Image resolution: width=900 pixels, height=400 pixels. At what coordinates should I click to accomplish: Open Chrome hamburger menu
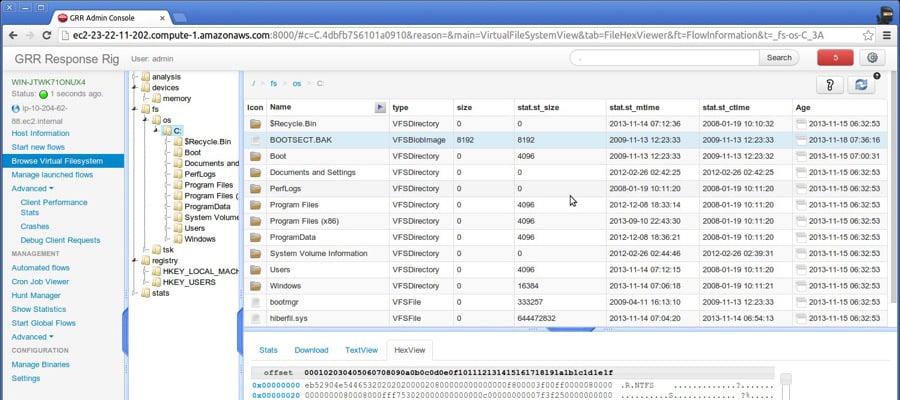(x=887, y=35)
